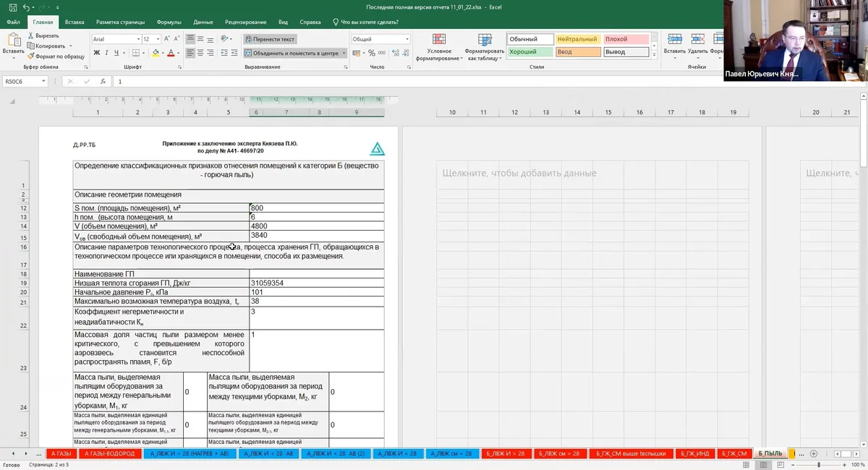Screen dimensions: 868x470
Task: Open the insert function (fx) dialog
Action: (x=103, y=82)
